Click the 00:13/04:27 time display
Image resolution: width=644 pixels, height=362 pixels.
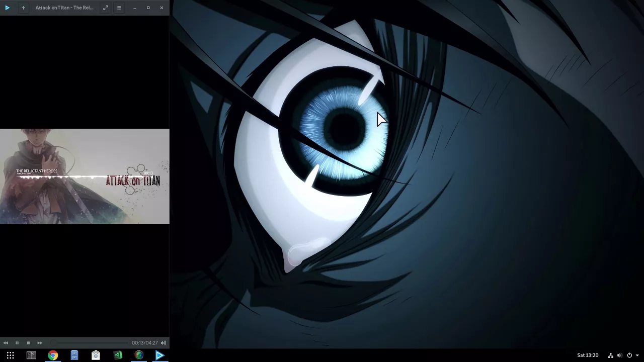[145, 343]
